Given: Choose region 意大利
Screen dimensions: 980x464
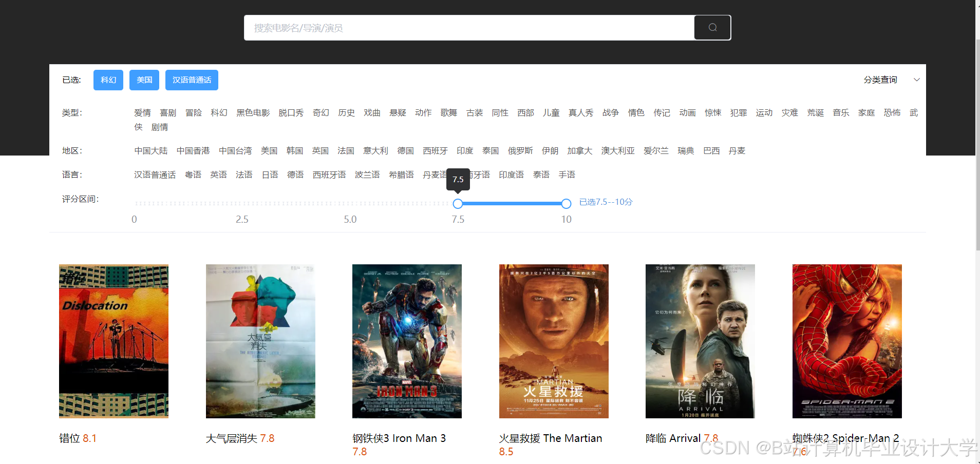Looking at the screenshot, I should click(376, 151).
